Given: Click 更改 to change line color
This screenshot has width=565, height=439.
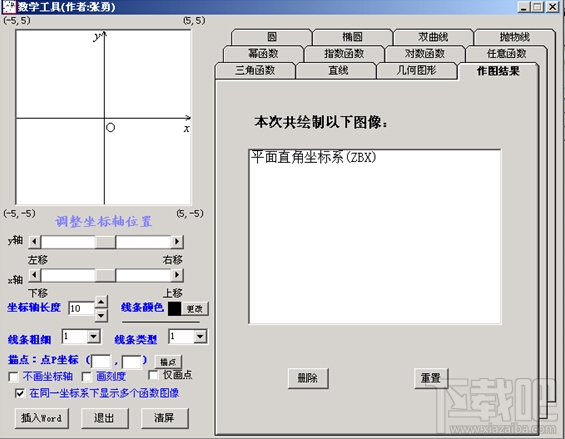Looking at the screenshot, I should (x=195, y=309).
